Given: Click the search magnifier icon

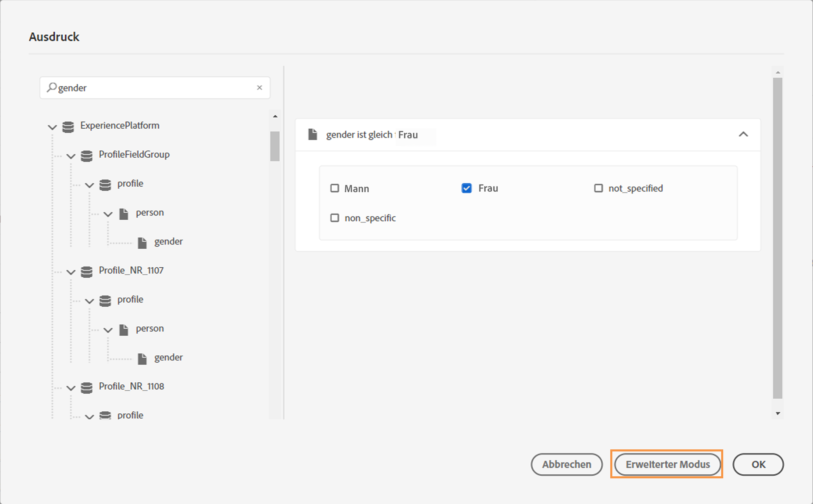Looking at the screenshot, I should (51, 87).
